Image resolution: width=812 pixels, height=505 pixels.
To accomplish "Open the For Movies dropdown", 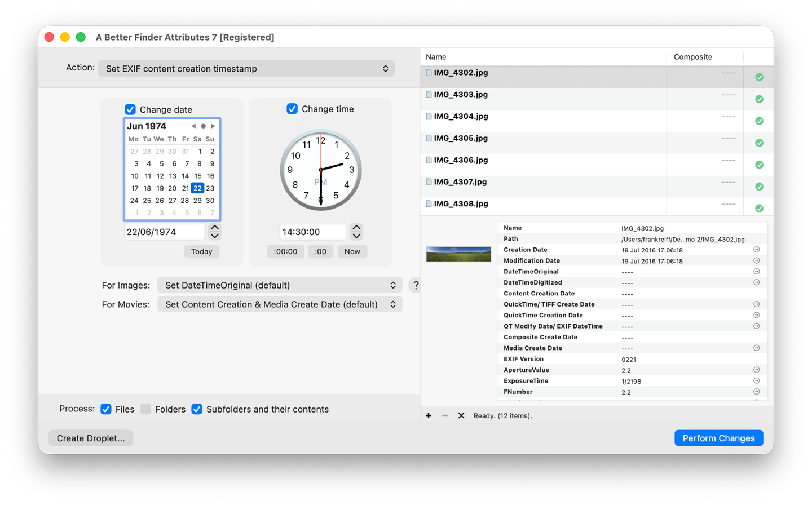I will 280,304.
